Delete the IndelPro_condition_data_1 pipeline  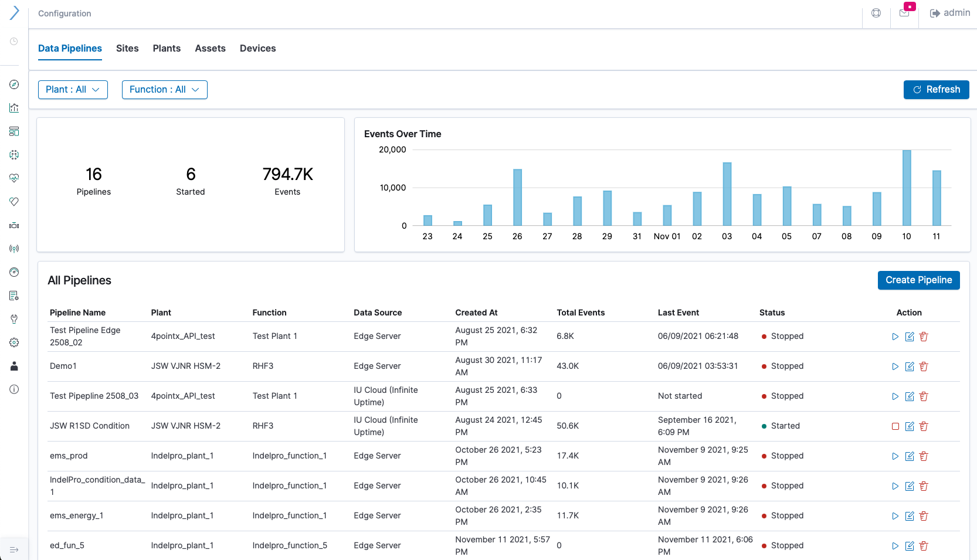(924, 486)
